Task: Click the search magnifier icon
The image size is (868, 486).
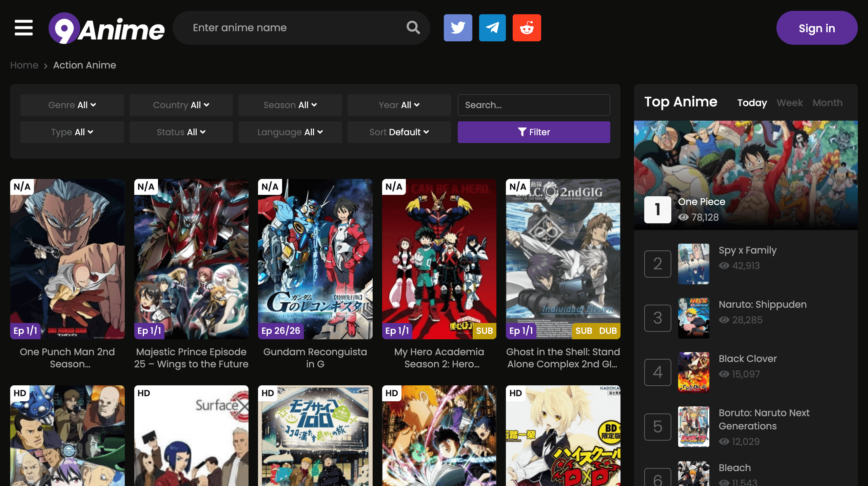Action: click(413, 27)
